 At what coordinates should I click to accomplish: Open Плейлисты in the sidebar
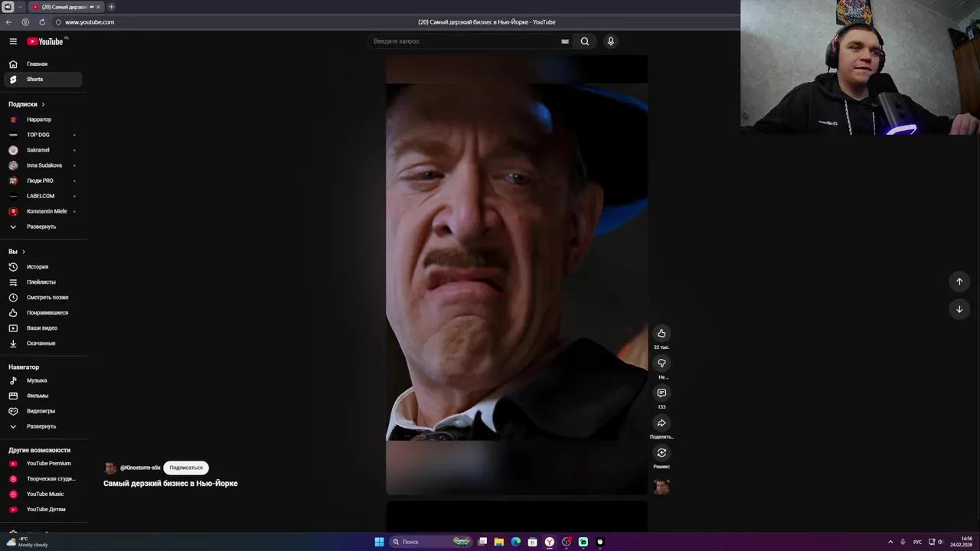tap(43, 282)
